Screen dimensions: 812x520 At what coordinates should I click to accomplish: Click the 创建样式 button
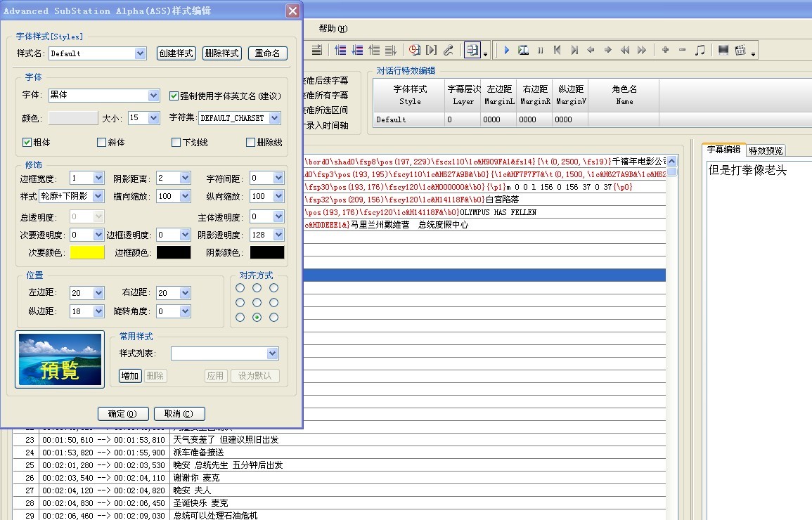point(176,53)
